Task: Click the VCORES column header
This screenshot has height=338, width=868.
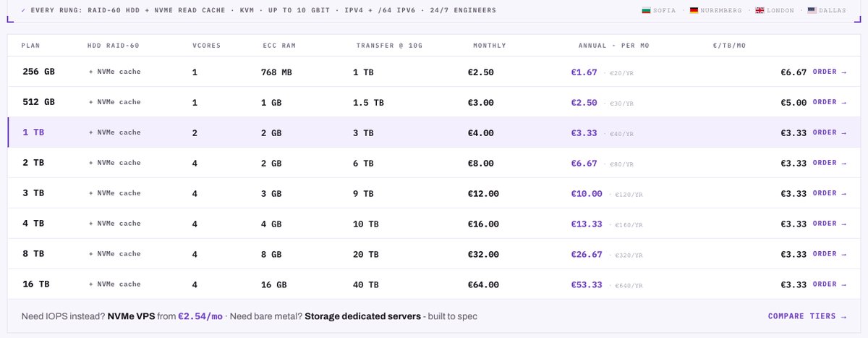Action: click(207, 46)
